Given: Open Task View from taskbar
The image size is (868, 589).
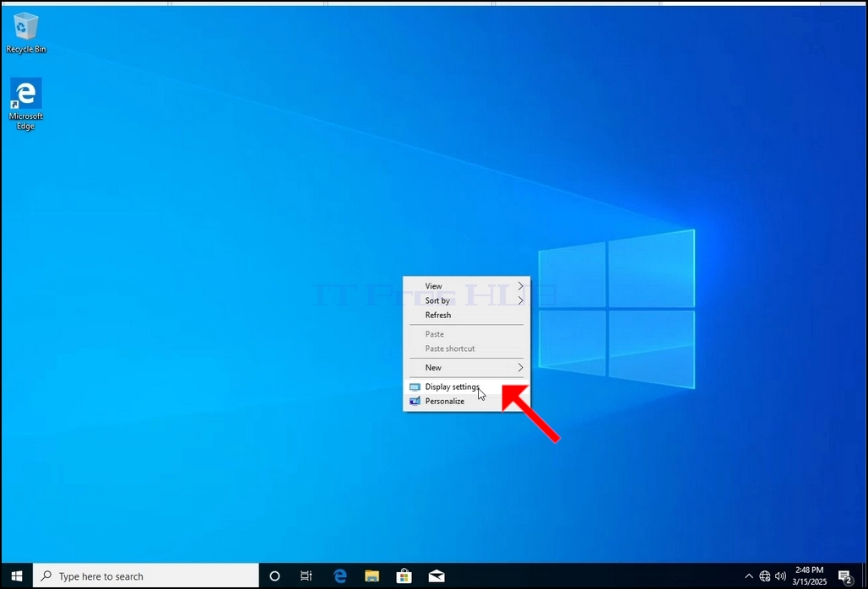Looking at the screenshot, I should point(307,576).
